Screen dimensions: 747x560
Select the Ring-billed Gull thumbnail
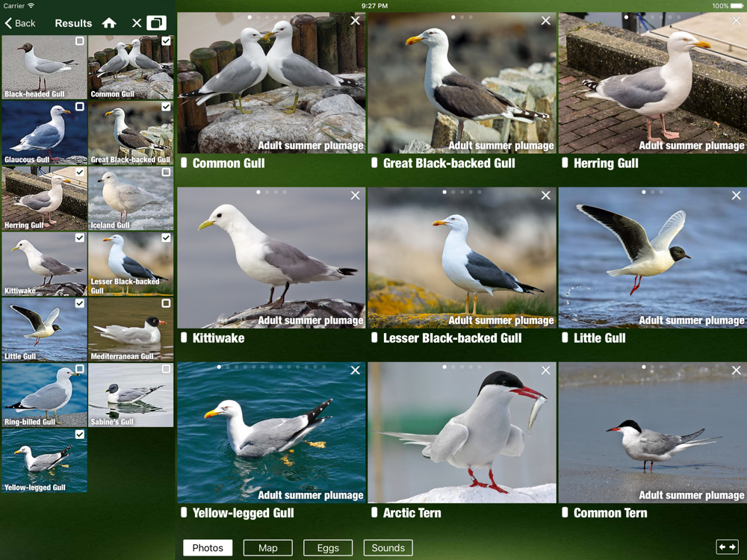point(45,395)
